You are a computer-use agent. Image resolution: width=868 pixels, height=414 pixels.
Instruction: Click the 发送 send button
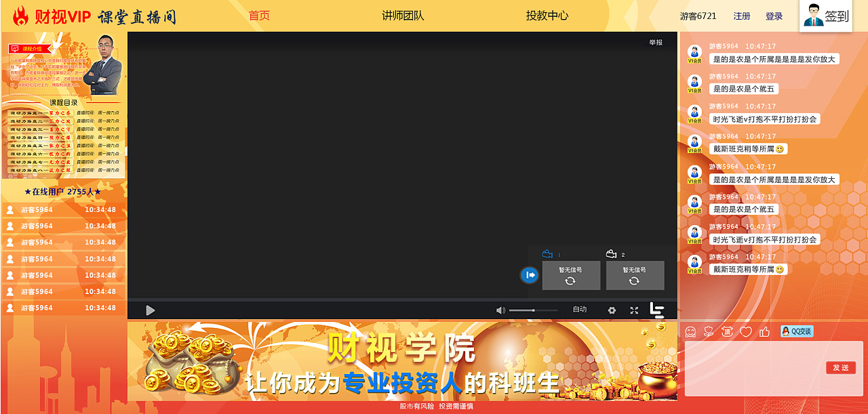(841, 368)
